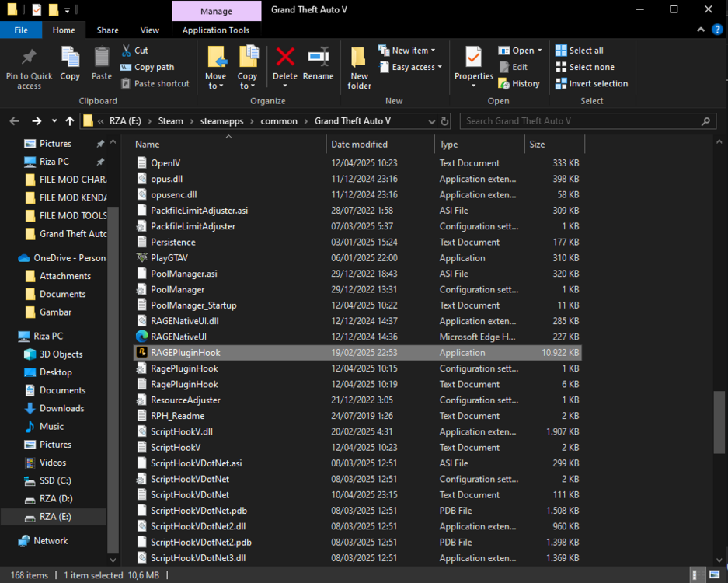Screen dimensions: 728x583
Task: Refresh the folder with the refresh icon
Action: [x=444, y=121]
